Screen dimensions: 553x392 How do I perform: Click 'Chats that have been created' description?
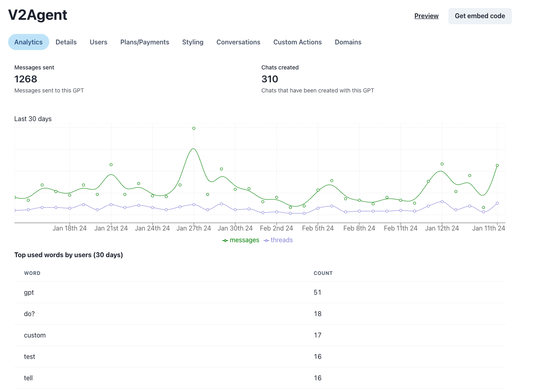pos(318,90)
